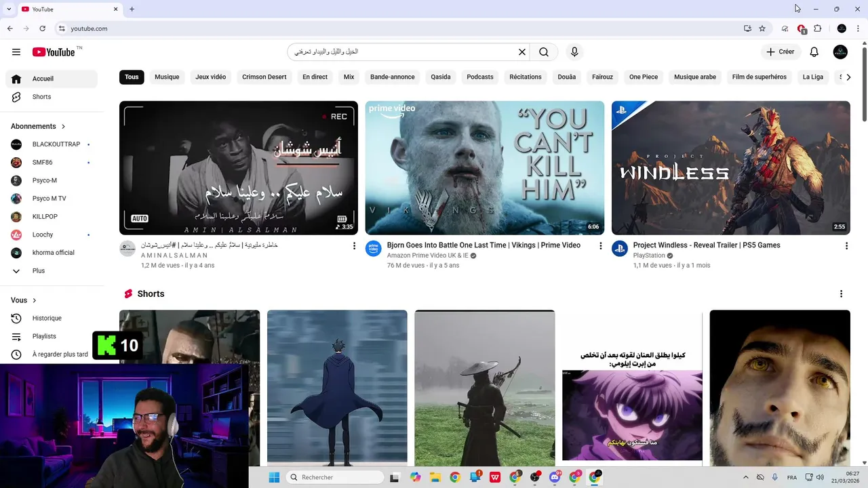Select the Bande-annonce filter chip

(x=393, y=77)
